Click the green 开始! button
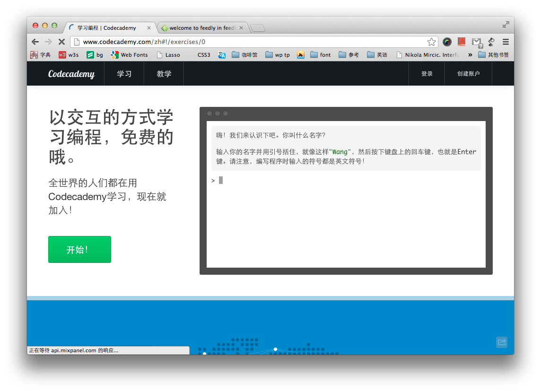The height and width of the screenshot is (392, 541). pyautogui.click(x=80, y=250)
